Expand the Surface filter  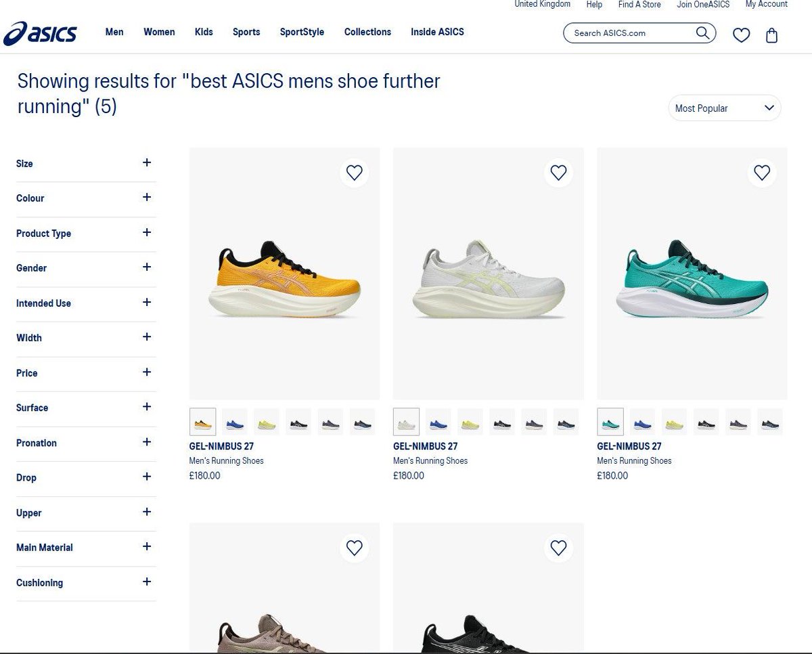(86, 408)
